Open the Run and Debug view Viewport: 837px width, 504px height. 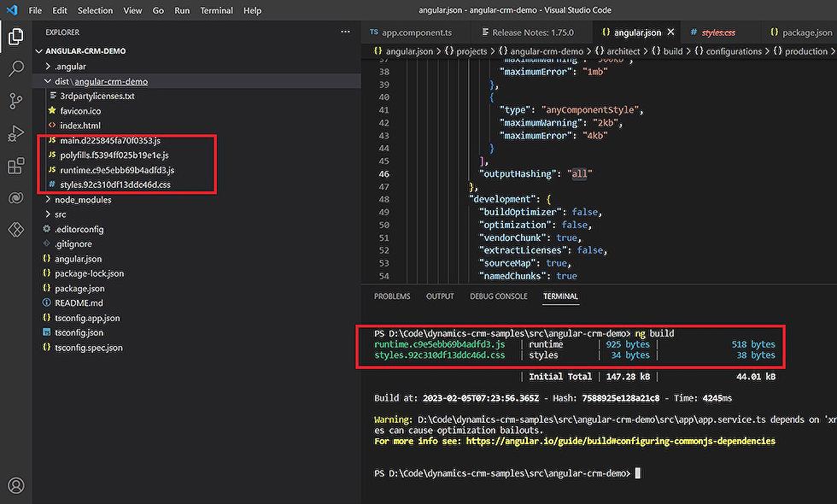(x=16, y=133)
